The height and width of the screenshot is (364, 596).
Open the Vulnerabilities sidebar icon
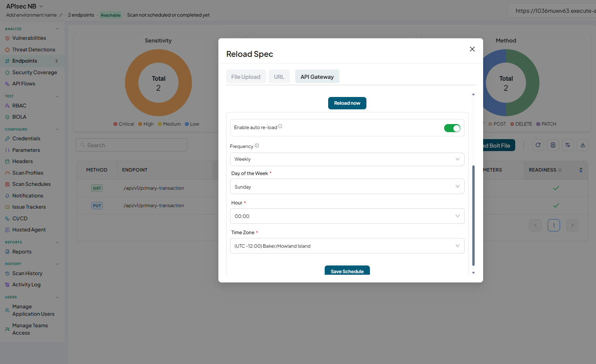(x=7, y=38)
